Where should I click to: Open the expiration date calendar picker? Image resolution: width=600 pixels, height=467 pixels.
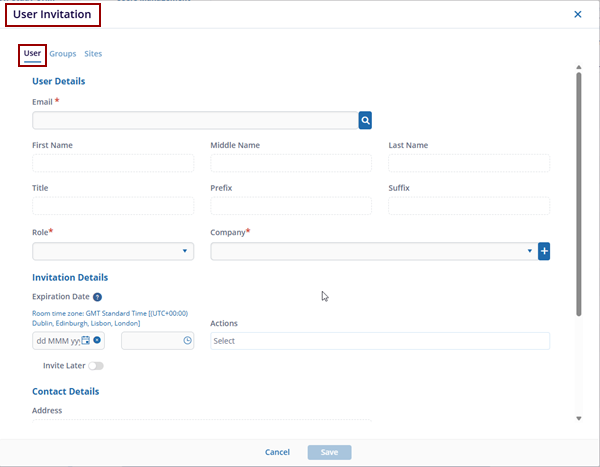[x=86, y=341]
